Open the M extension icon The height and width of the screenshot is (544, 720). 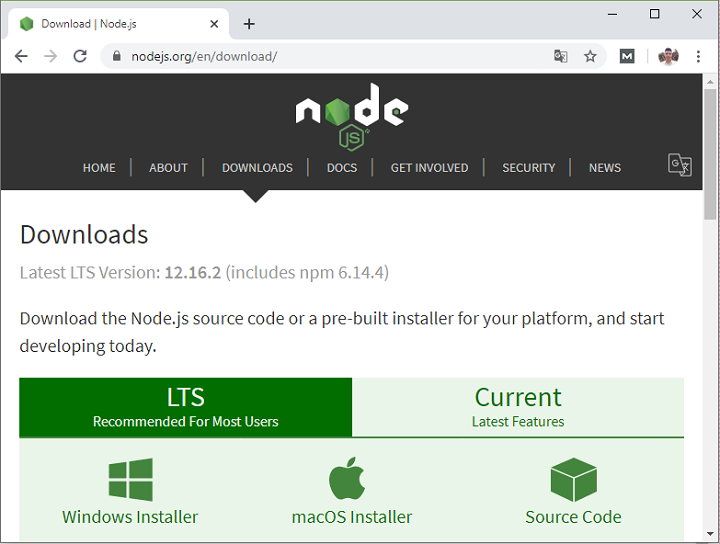pos(627,56)
